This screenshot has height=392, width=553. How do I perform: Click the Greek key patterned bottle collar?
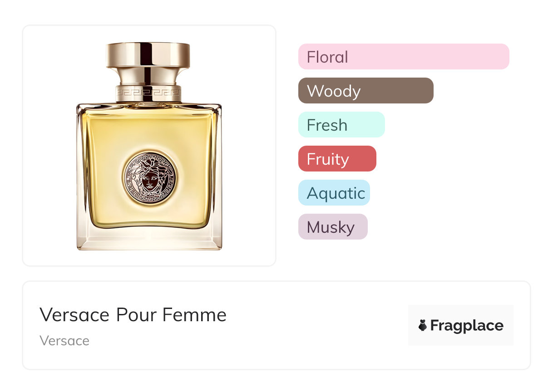click(x=148, y=93)
